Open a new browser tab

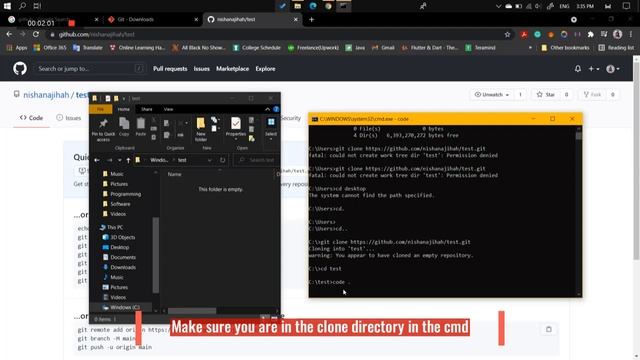click(x=311, y=19)
